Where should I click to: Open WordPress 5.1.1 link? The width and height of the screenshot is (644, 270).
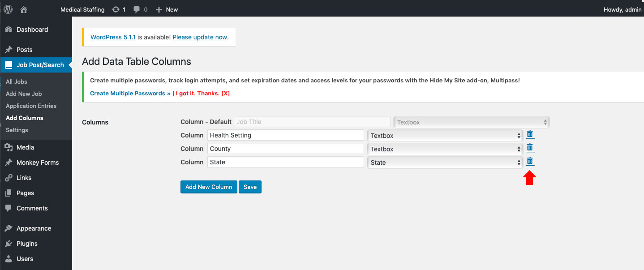(x=113, y=37)
